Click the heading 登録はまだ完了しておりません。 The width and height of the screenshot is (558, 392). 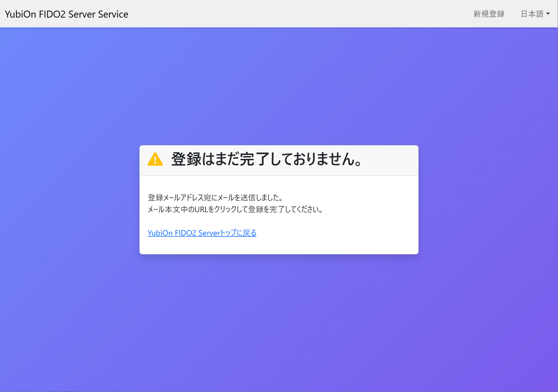click(x=267, y=159)
